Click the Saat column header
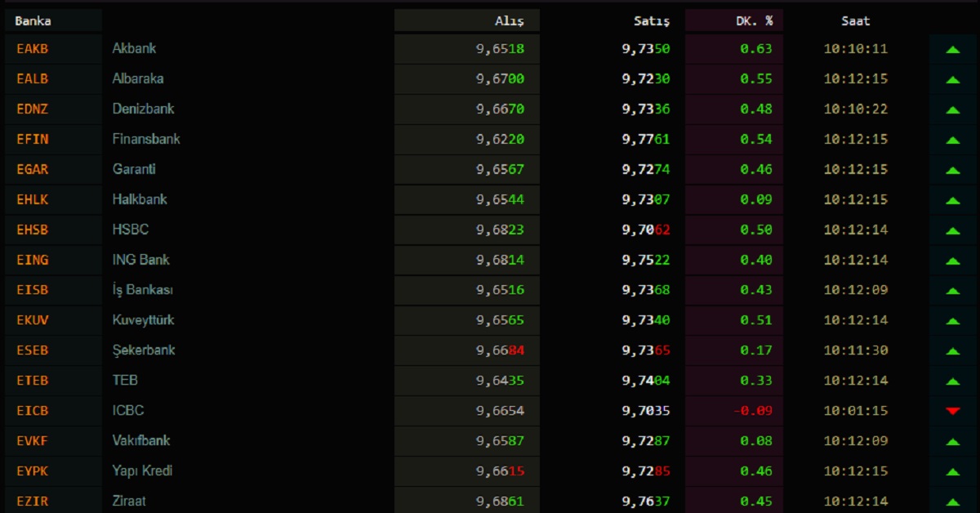Viewport: 980px width, 513px height. [x=856, y=21]
